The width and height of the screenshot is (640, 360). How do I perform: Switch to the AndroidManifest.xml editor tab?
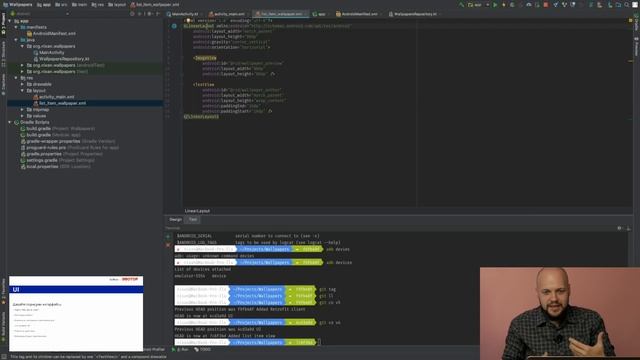(359, 14)
